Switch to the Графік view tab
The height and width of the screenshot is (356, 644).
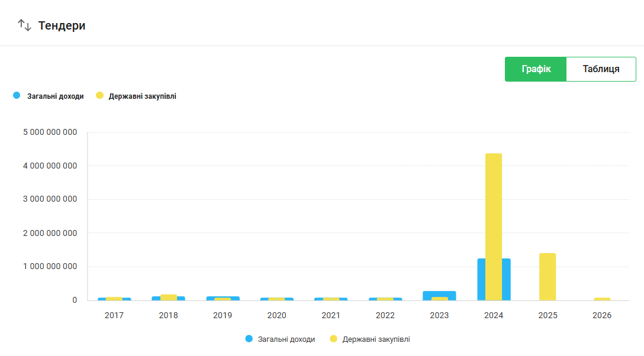click(536, 69)
